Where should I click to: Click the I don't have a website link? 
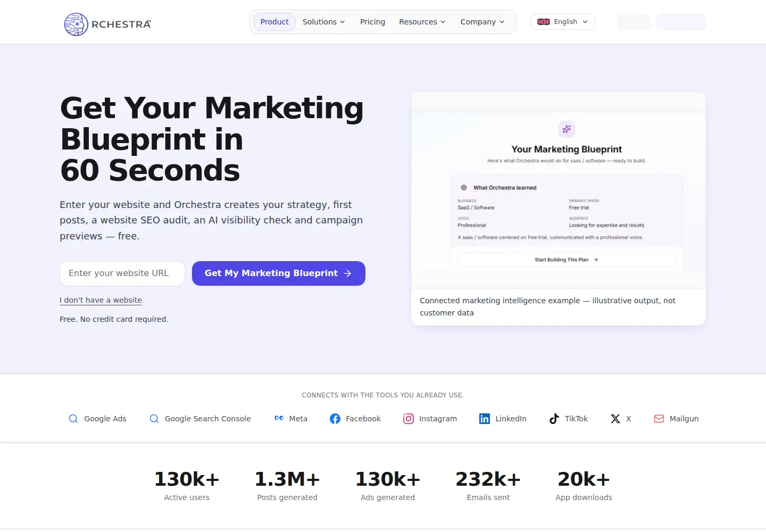[x=101, y=300]
